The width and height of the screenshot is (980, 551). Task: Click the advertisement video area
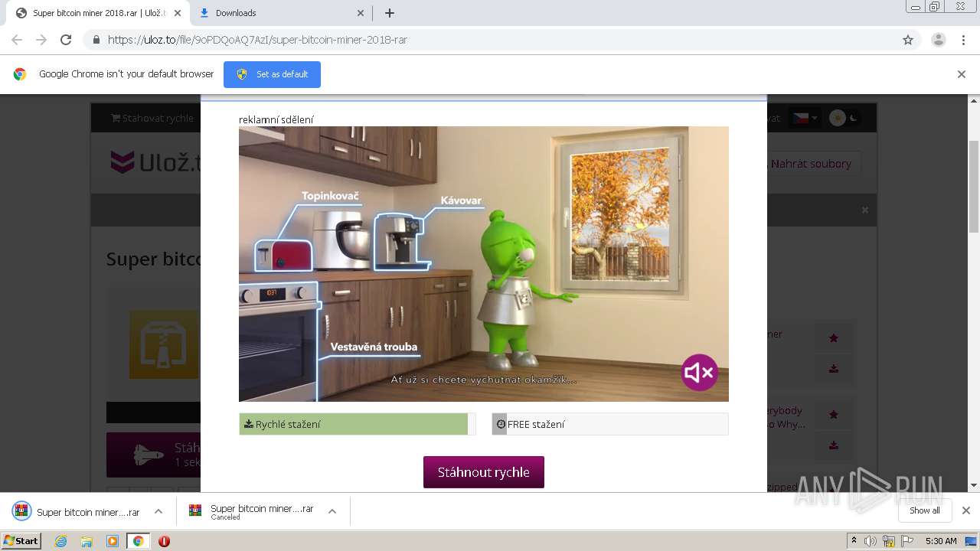(484, 264)
